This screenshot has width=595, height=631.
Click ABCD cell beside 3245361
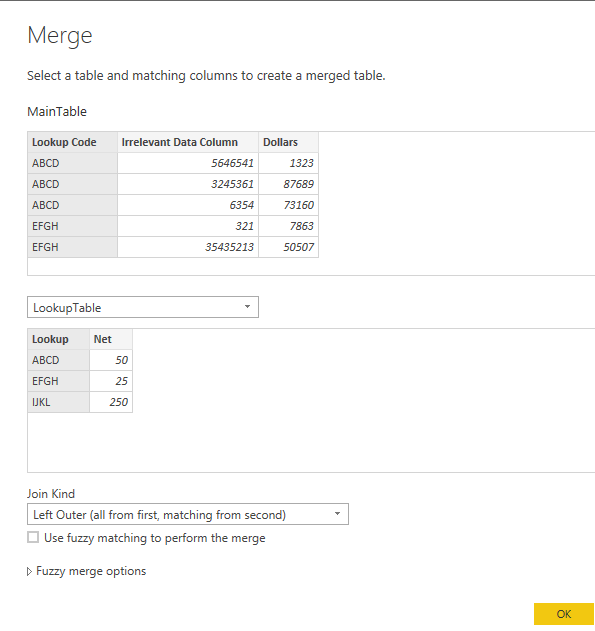click(x=72, y=184)
